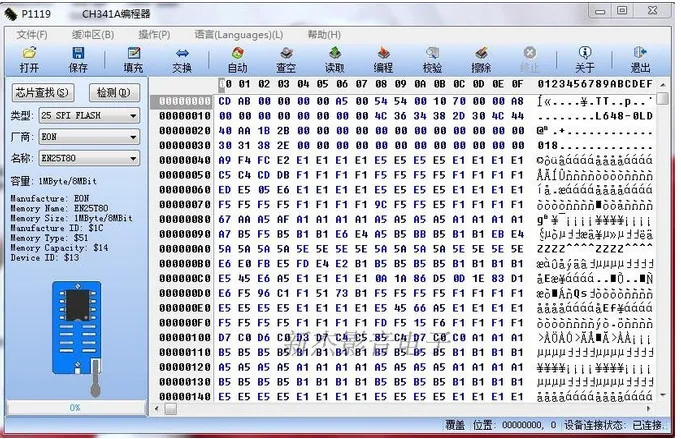Click the P1119 application icon in title bar
Image resolution: width=681 pixels, height=439 pixels.
click(10, 14)
